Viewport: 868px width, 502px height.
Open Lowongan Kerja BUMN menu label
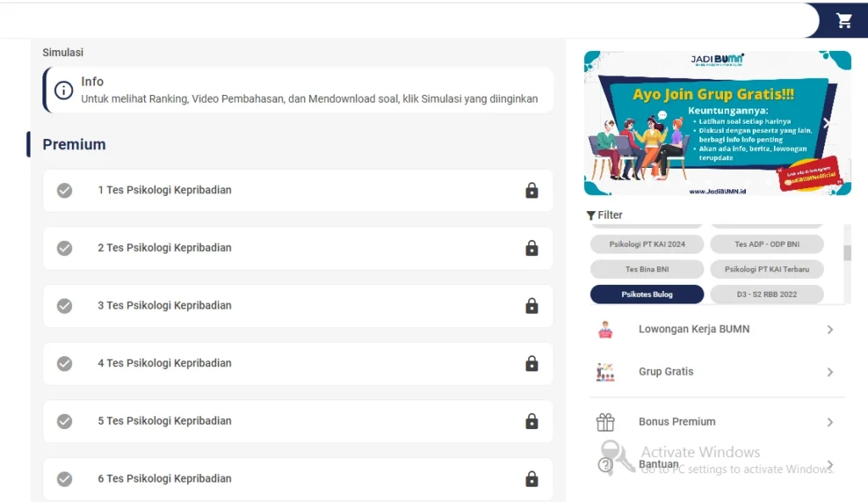point(694,329)
